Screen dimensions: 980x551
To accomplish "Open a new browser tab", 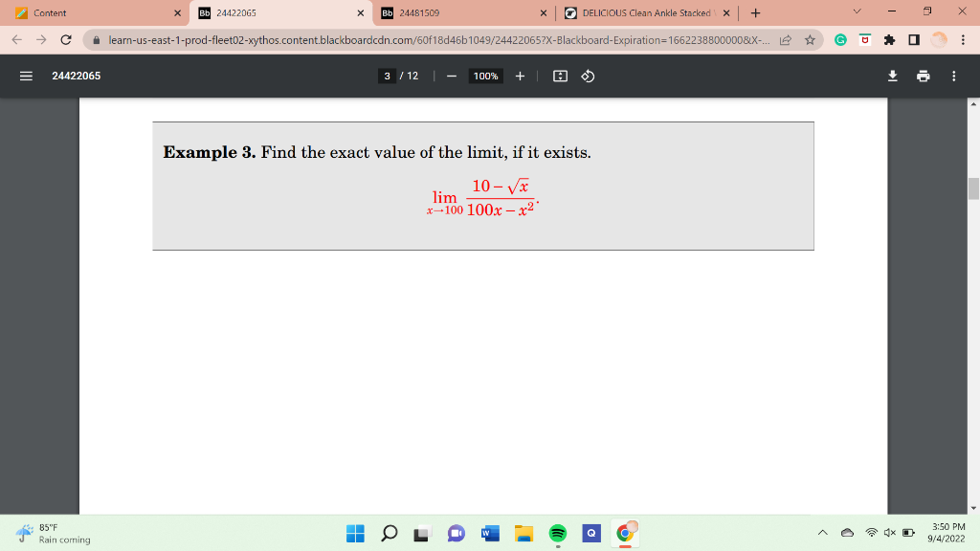I will point(755,13).
